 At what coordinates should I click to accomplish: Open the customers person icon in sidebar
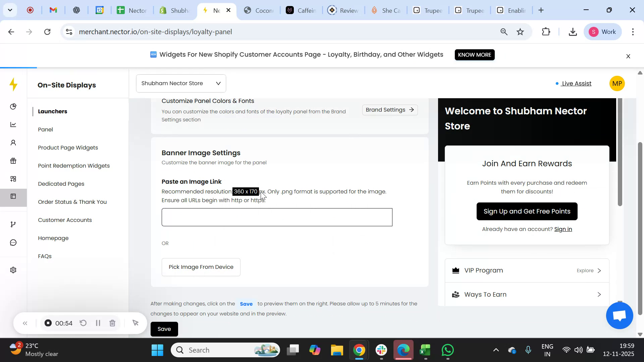point(13,142)
